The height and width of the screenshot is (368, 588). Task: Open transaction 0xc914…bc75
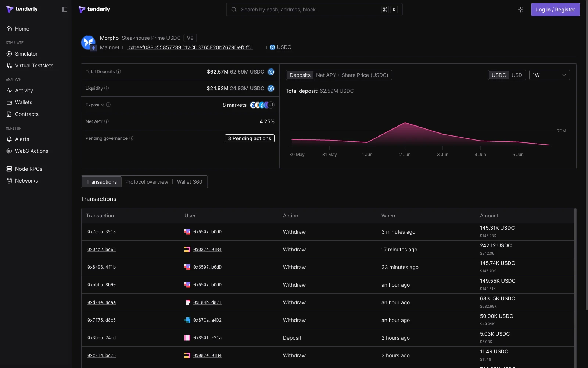click(101, 355)
